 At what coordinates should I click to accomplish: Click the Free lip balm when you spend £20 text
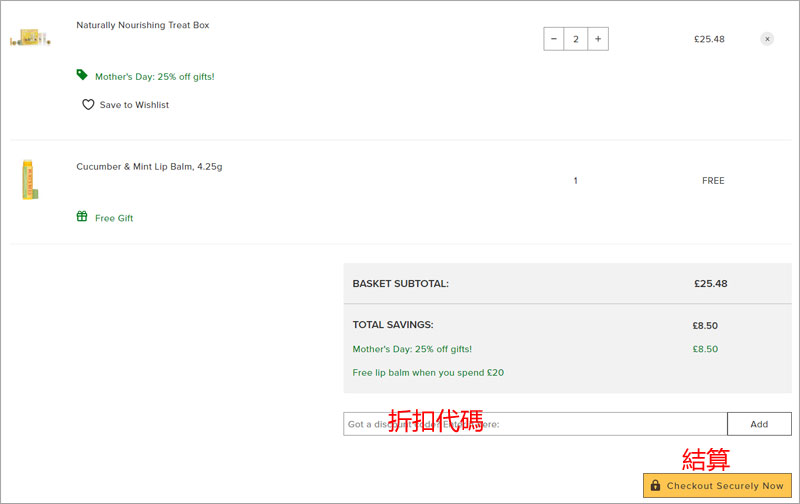[428, 373]
